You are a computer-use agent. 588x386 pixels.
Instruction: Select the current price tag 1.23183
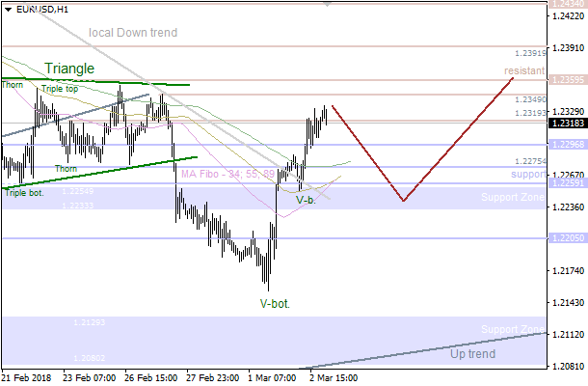click(567, 124)
